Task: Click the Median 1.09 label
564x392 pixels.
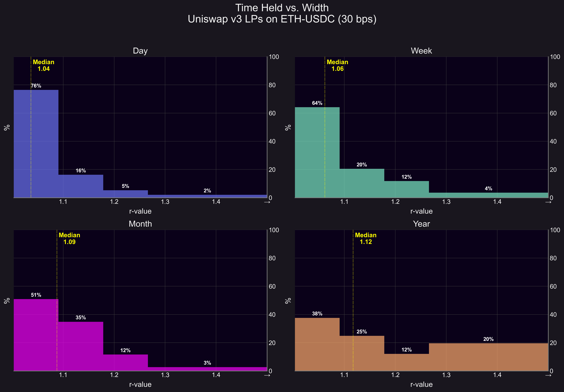Action: click(x=70, y=238)
